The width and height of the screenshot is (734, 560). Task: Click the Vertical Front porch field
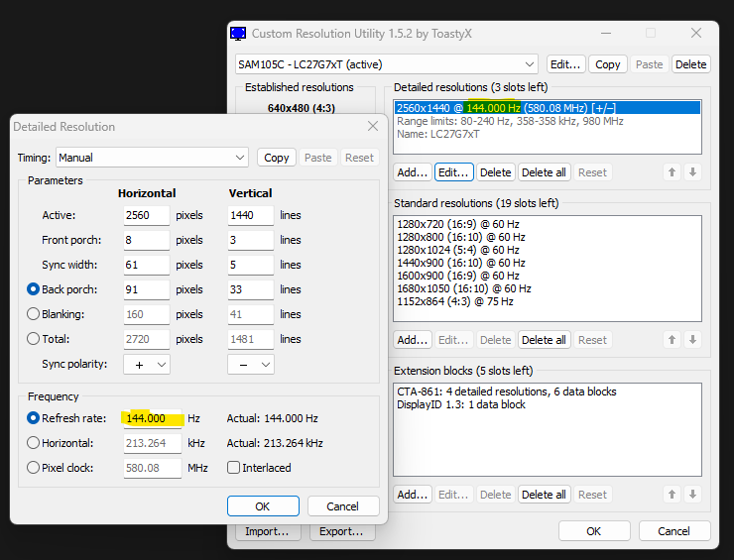click(250, 240)
